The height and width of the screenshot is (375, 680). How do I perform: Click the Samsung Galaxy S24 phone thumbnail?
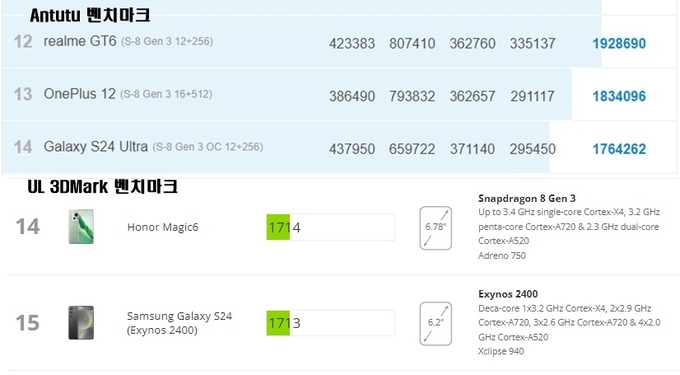(81, 323)
